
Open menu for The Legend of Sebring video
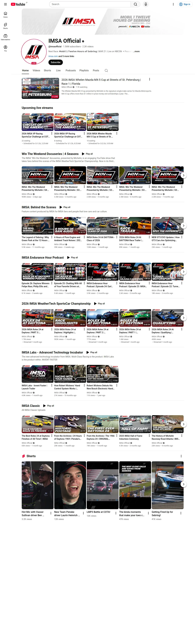pos(52,237)
